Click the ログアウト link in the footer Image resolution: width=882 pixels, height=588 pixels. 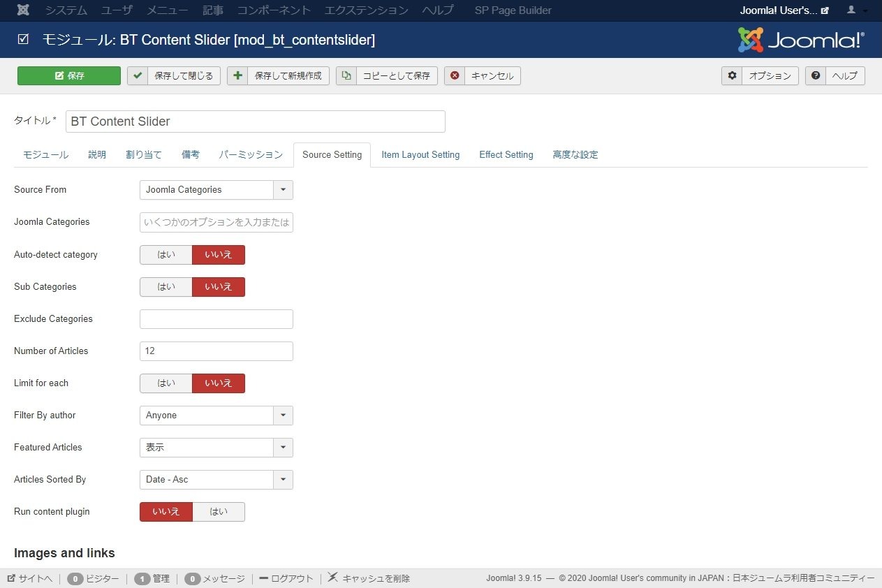coord(286,579)
